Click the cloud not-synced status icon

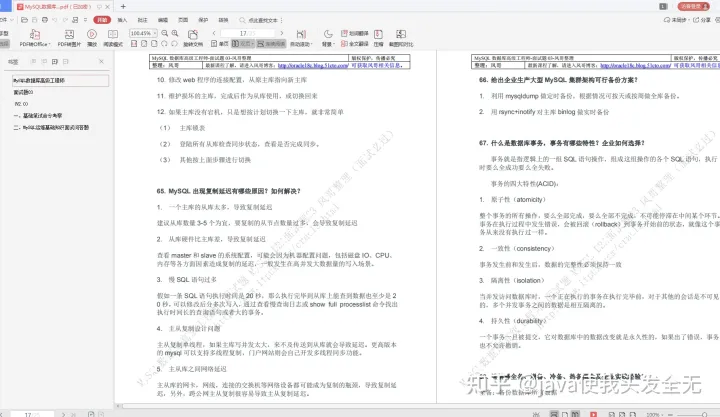pyautogui.click(x=667, y=20)
